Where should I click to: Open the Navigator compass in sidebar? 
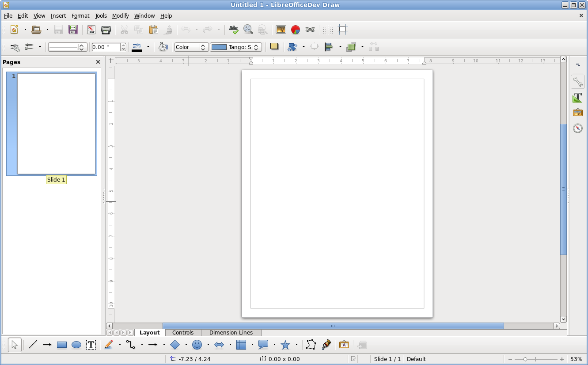pyautogui.click(x=577, y=128)
